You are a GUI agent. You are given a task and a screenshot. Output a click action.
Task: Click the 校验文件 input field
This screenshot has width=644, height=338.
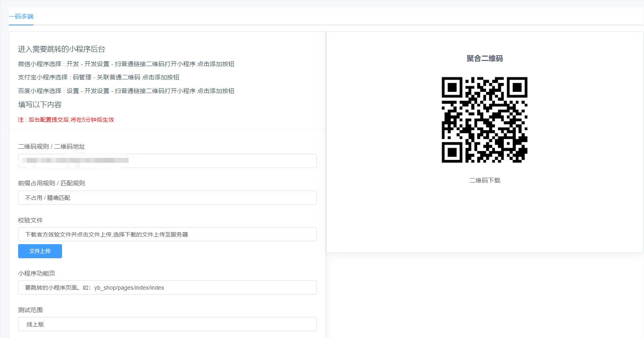[x=167, y=234]
